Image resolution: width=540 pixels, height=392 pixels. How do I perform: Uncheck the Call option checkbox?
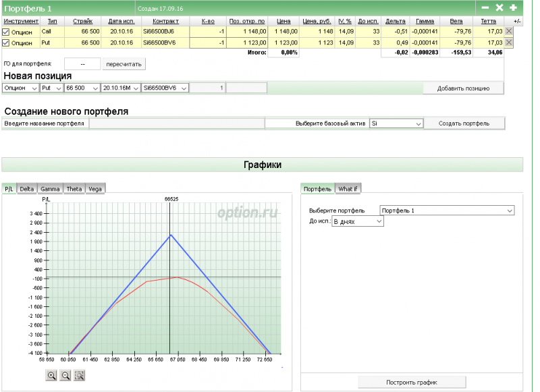pyautogui.click(x=6, y=32)
